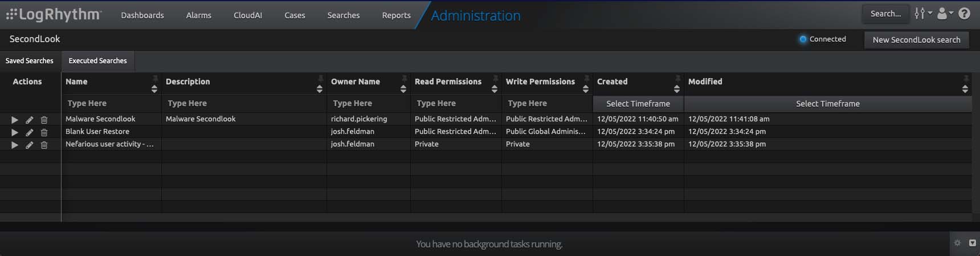Pin the Name column

tap(154, 78)
